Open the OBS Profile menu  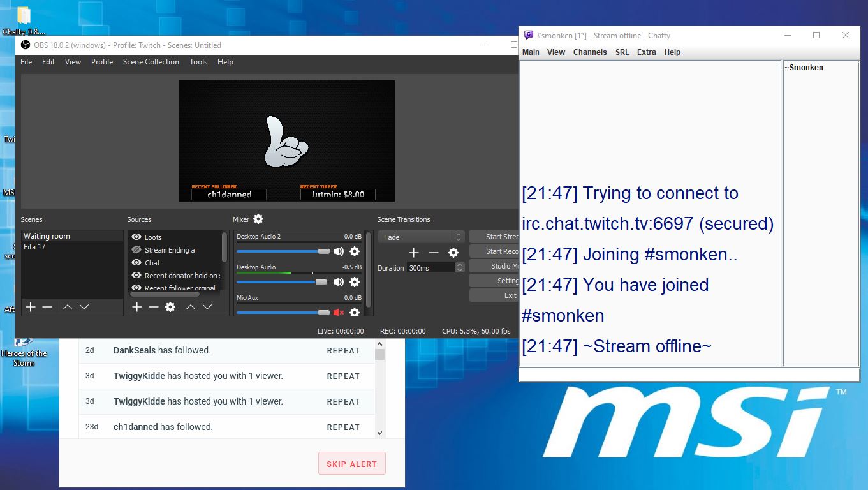pyautogui.click(x=102, y=62)
